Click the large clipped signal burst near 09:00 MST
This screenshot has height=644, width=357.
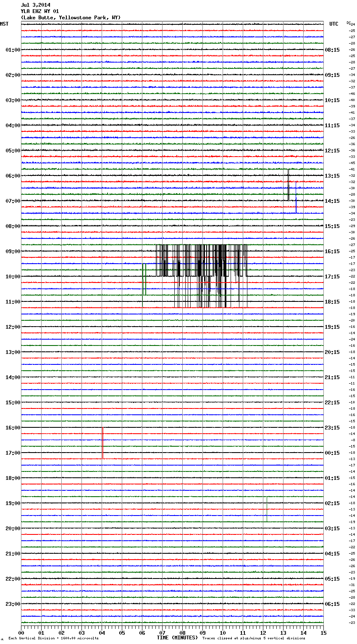coord(202,276)
